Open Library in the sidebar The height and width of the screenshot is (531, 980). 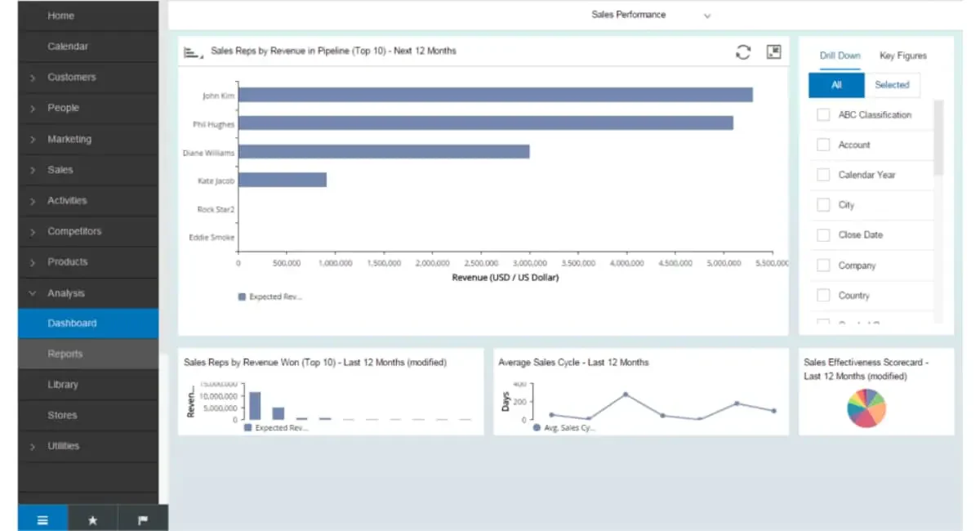88,385
